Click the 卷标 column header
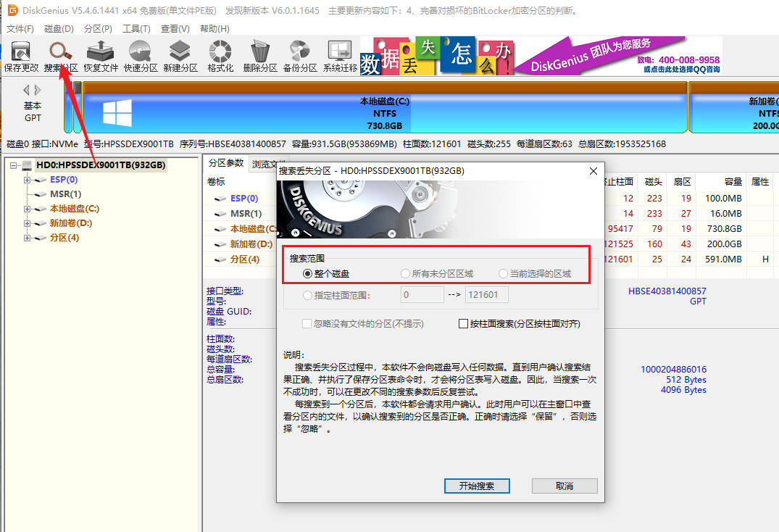The height and width of the screenshot is (532, 779). click(x=216, y=182)
